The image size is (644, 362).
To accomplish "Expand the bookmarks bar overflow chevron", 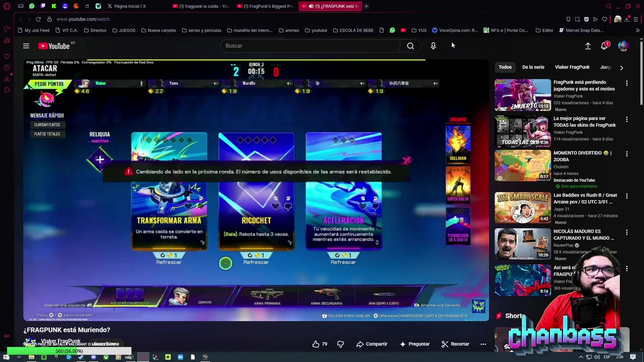I will 637,30.
